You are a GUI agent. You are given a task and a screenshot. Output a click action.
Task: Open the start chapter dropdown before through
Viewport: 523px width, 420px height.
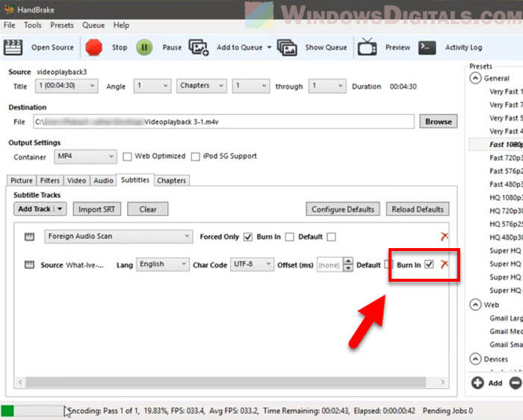251,86
